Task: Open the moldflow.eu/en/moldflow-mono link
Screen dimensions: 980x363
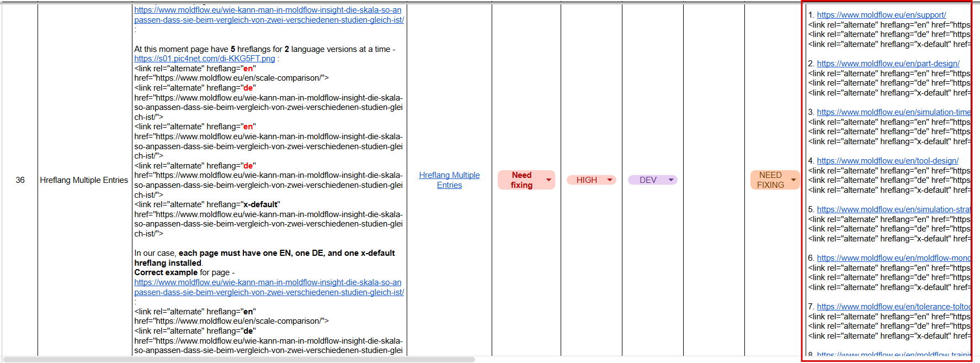Action: 893,258
